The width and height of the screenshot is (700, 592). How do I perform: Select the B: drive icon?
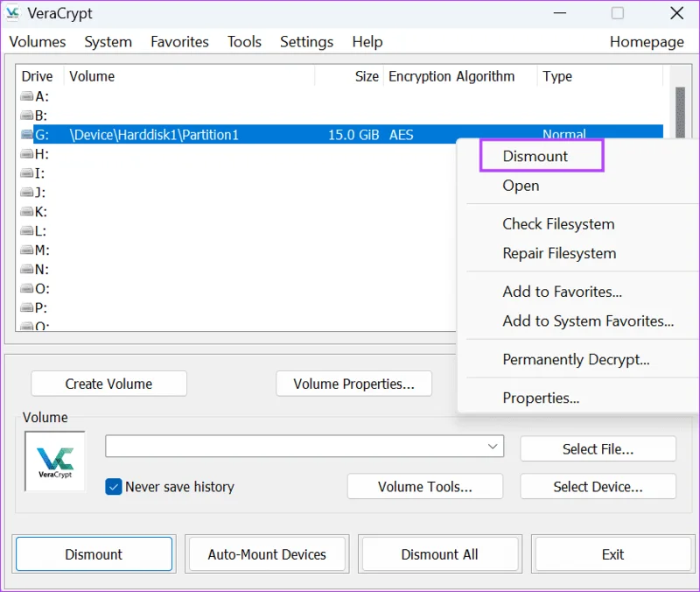point(27,116)
